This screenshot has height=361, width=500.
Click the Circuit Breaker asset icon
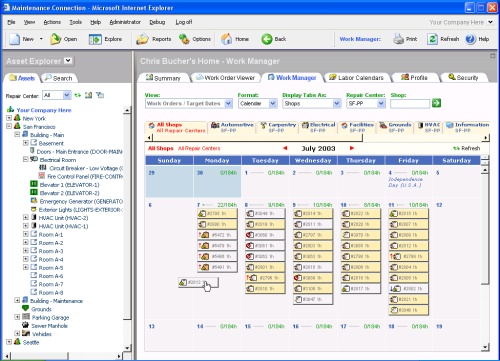click(43, 168)
